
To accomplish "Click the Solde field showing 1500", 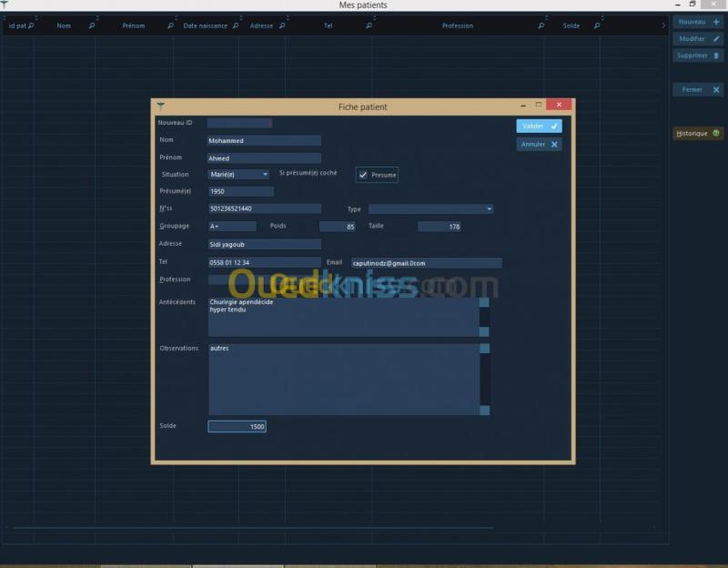I will pyautogui.click(x=238, y=426).
